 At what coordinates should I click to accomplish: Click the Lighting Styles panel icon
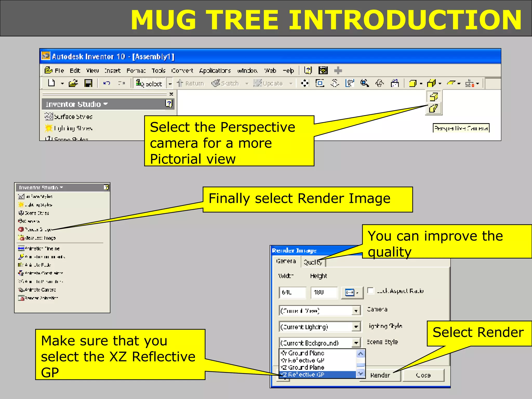click(x=49, y=128)
